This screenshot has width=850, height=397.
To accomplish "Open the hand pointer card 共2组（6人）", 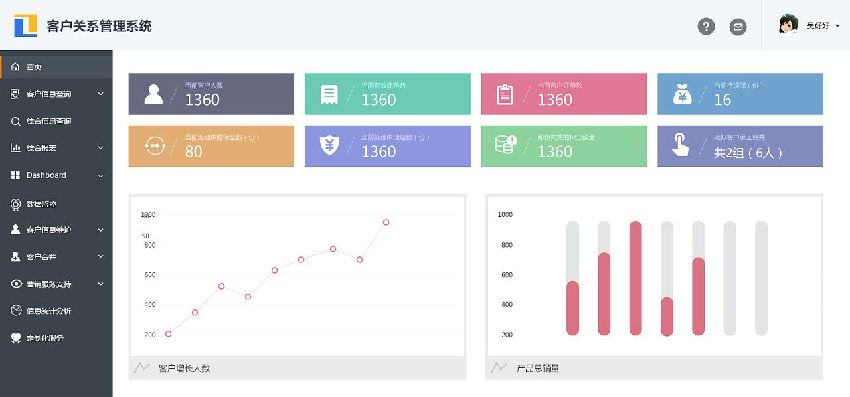I will click(740, 146).
